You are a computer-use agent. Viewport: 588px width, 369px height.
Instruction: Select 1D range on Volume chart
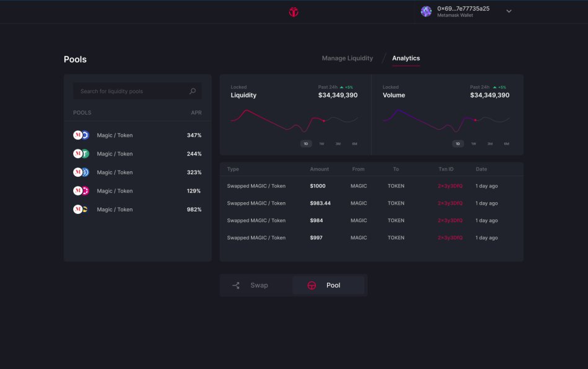[458, 144]
